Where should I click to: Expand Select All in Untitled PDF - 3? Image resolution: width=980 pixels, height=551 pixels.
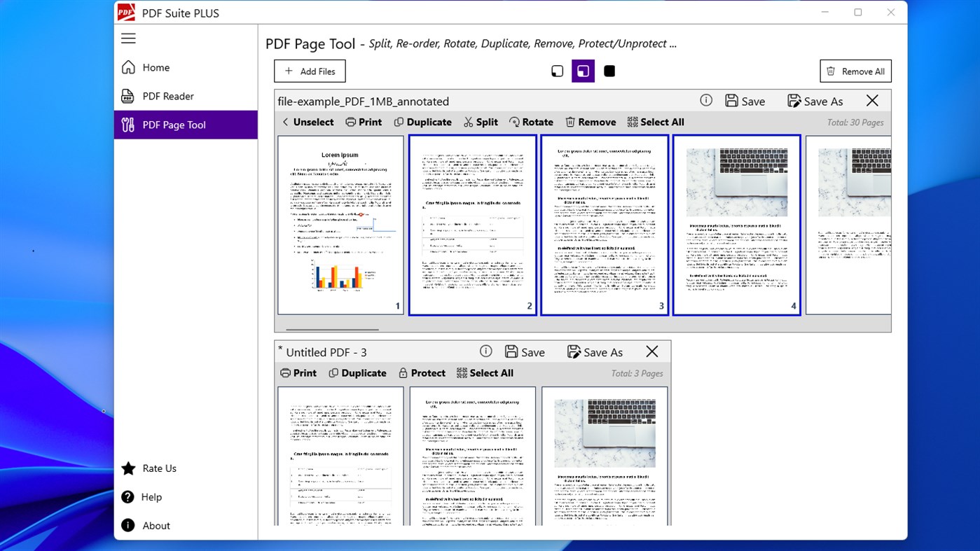485,372
